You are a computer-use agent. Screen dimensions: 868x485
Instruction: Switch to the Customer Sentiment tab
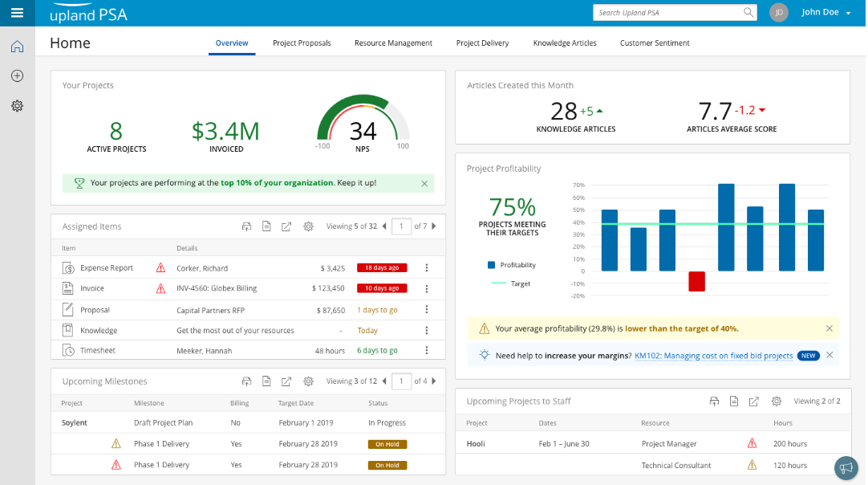pyautogui.click(x=655, y=43)
